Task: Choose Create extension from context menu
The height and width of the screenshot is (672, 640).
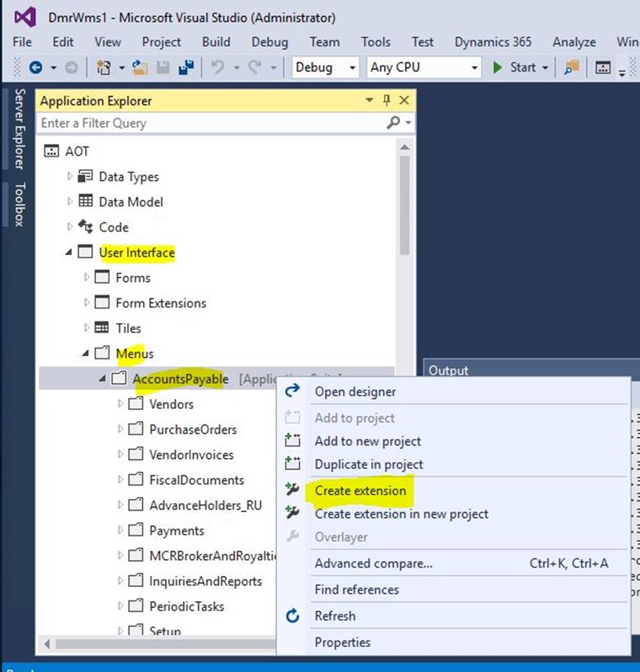Action: coord(360,490)
